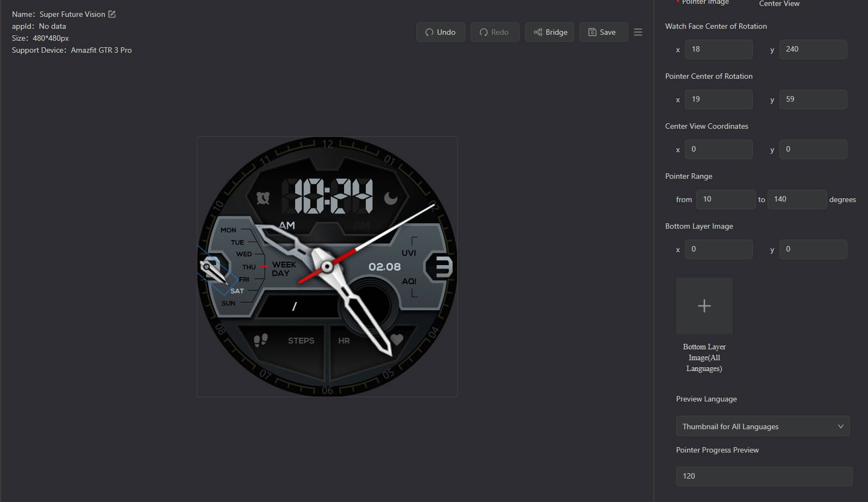Click the heart icon on watch face
Screen dimensions: 868x502
[397, 340]
